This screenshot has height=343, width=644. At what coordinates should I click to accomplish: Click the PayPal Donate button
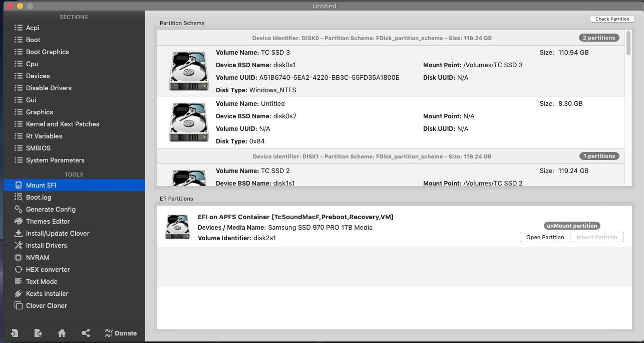coord(120,333)
